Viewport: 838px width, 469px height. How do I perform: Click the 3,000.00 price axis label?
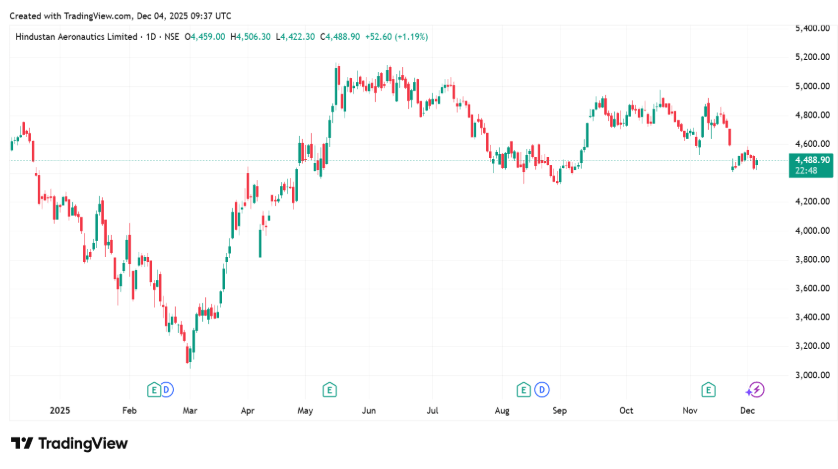pos(811,375)
